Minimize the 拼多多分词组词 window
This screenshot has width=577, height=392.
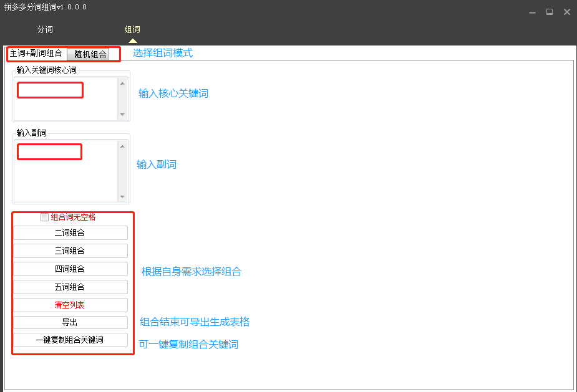click(532, 11)
